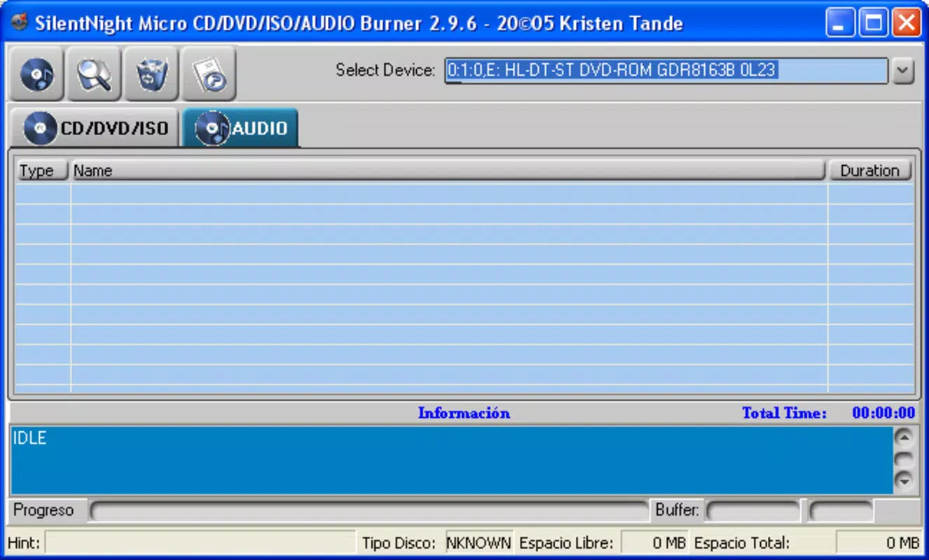Open the Select Device dropdown arrow

pyautogui.click(x=904, y=71)
